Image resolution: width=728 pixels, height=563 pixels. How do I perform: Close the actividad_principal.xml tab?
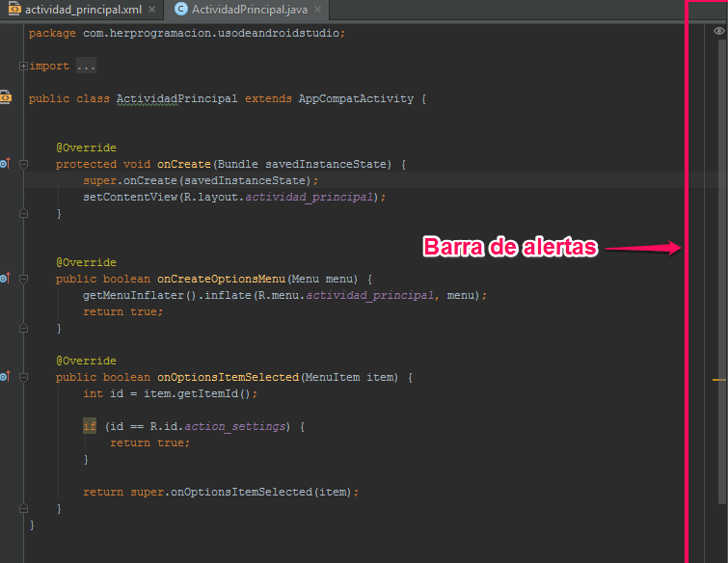pos(151,10)
